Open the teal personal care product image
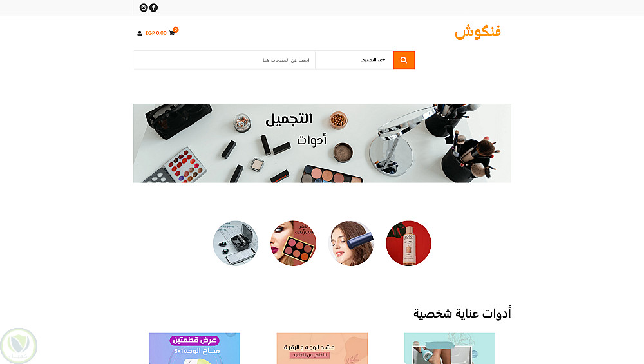Screen dimensions: 644x364 450,349
